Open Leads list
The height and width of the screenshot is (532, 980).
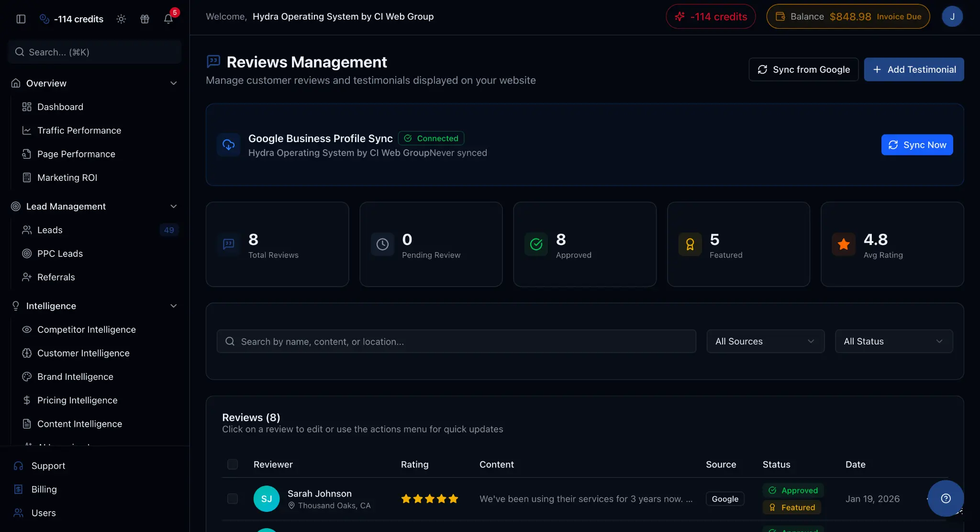[x=43, y=230]
